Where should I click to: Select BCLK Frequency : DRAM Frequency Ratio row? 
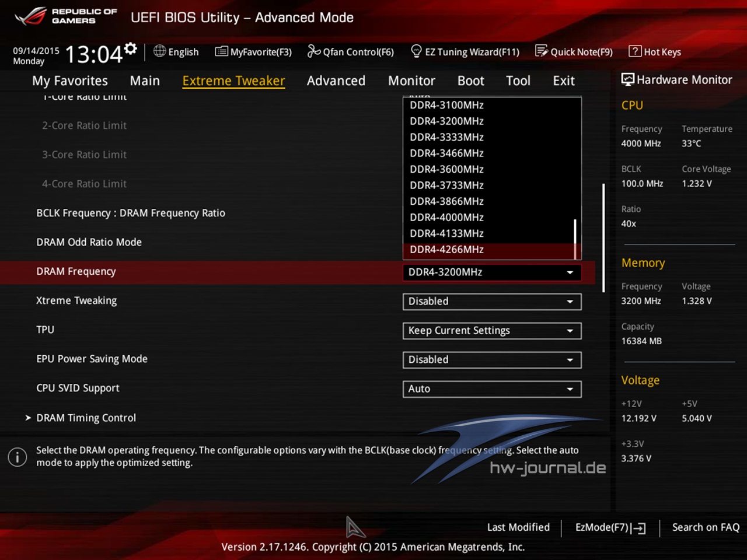pyautogui.click(x=131, y=213)
